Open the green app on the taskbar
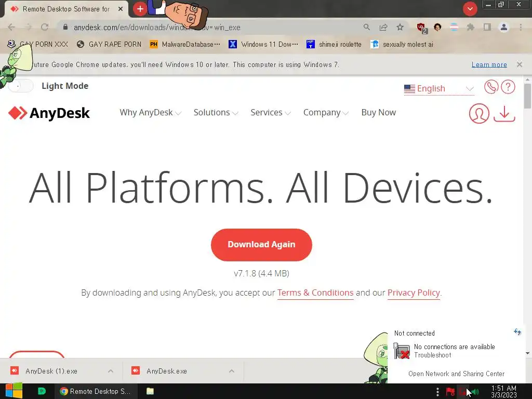 (x=42, y=391)
